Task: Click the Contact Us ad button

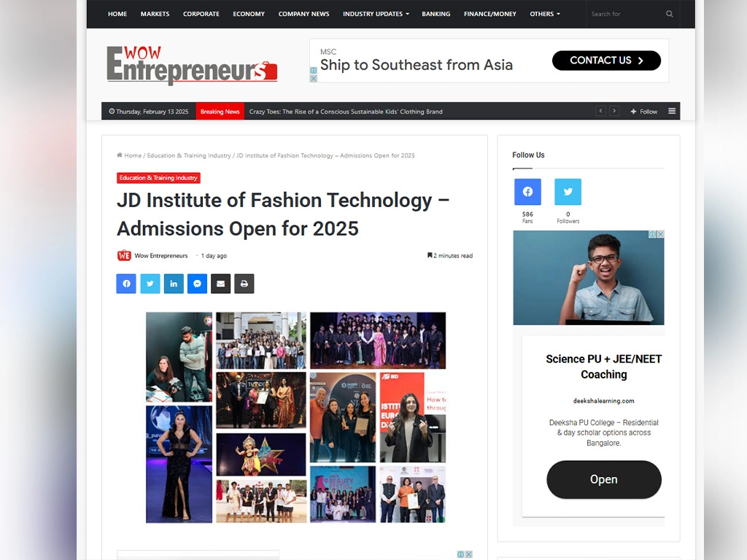Action: [x=606, y=61]
